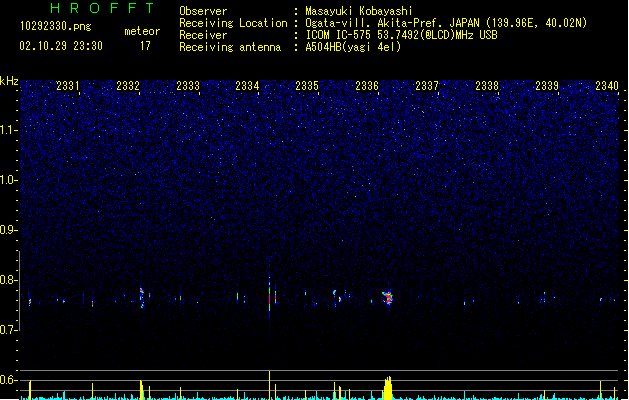Select the file name 10292330.png

coord(56,26)
